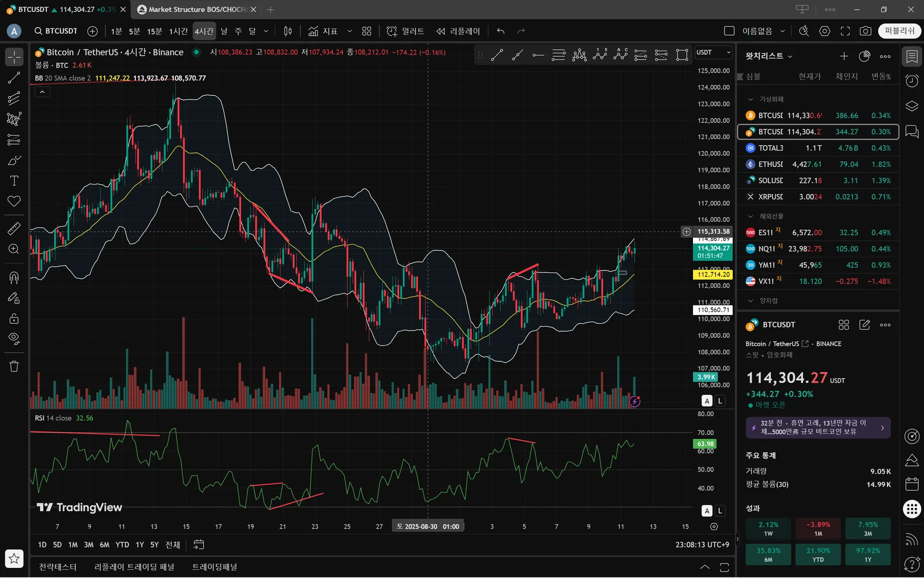Open the 전략테스터 panel tab
Viewport: 924px width, 578px height.
point(58,567)
